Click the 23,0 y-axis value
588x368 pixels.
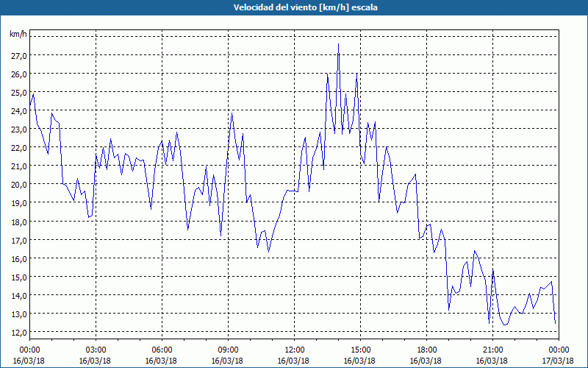click(19, 130)
